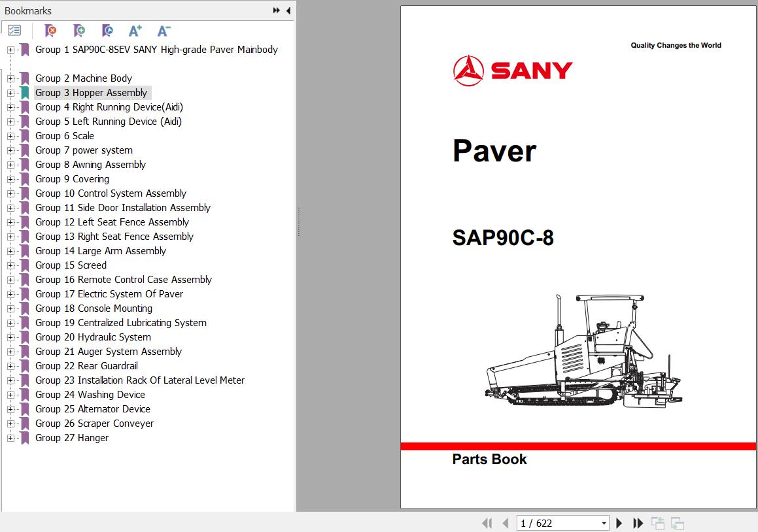The width and height of the screenshot is (758, 532).
Task: Go to previous page arrow
Action: click(x=506, y=523)
